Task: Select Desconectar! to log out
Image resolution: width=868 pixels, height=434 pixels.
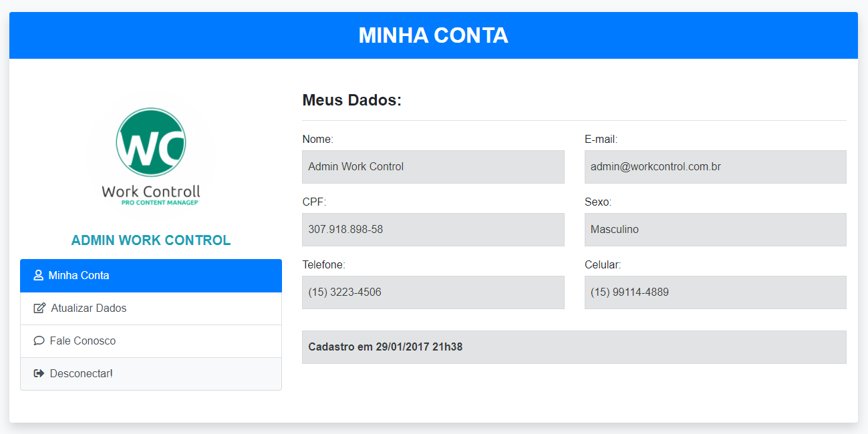Action: (x=151, y=374)
